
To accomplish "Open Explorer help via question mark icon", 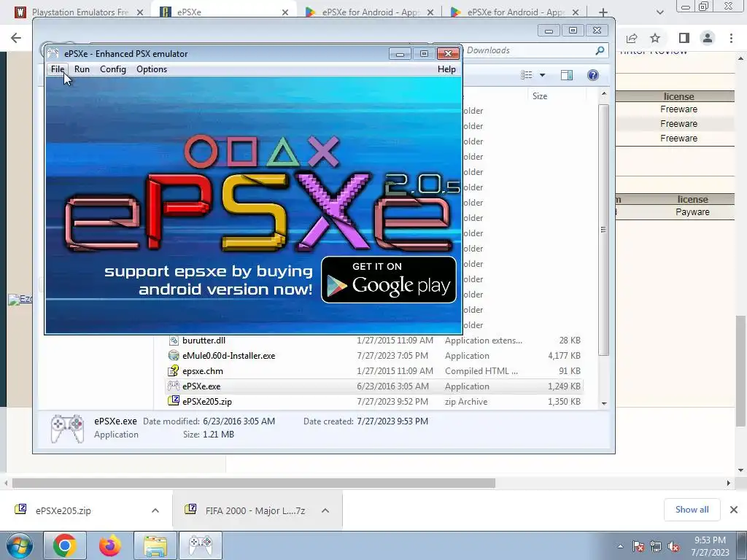I will pos(593,75).
